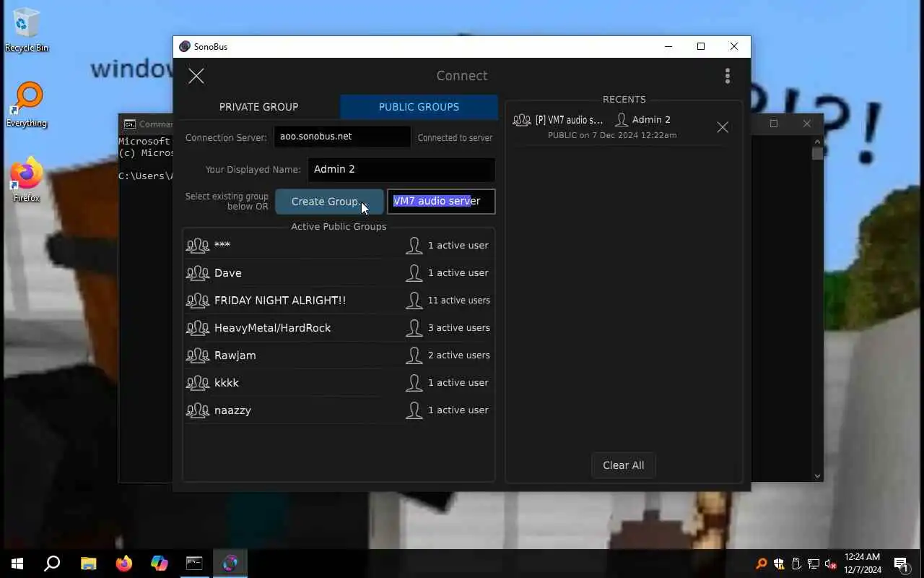Click the Your Displayed Name field
The height and width of the screenshot is (578, 924).
point(401,169)
